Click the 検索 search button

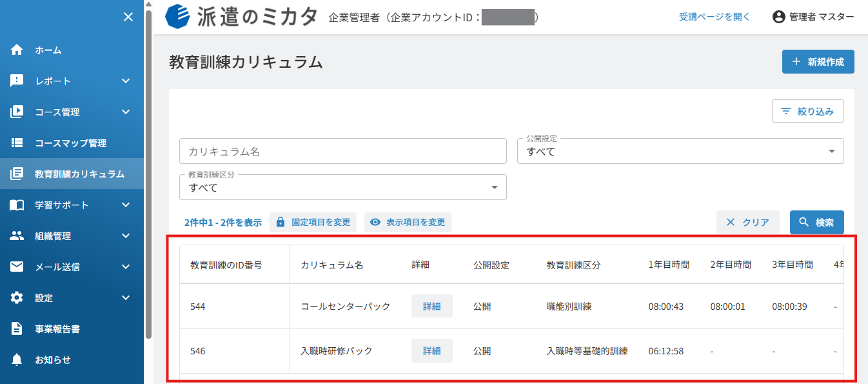coord(817,222)
